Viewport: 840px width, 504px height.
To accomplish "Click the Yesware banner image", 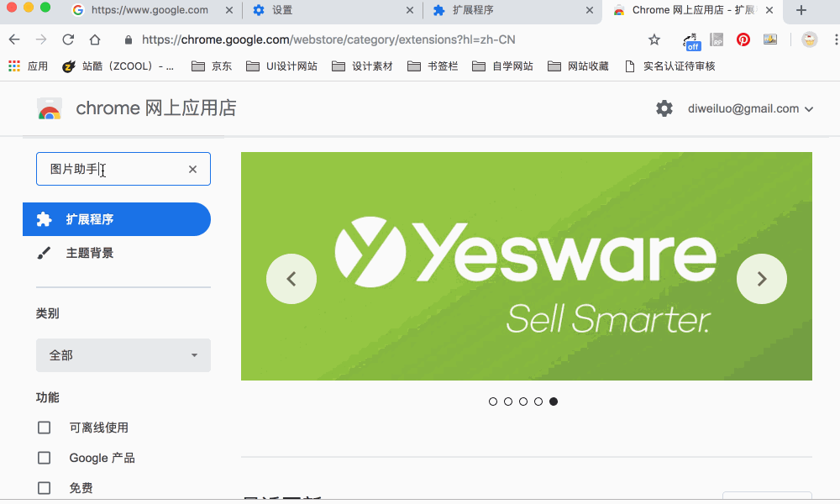I will pyautogui.click(x=527, y=266).
